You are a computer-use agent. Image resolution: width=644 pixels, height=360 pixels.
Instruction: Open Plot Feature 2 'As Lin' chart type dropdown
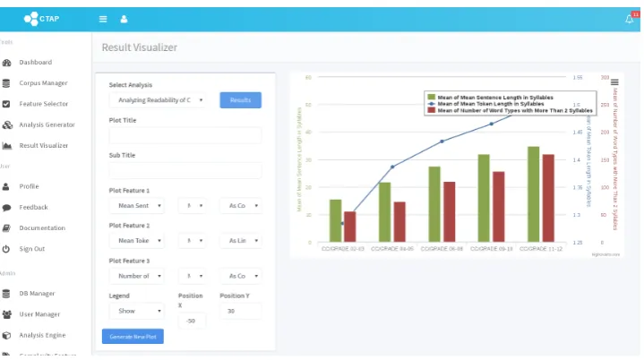click(x=241, y=241)
